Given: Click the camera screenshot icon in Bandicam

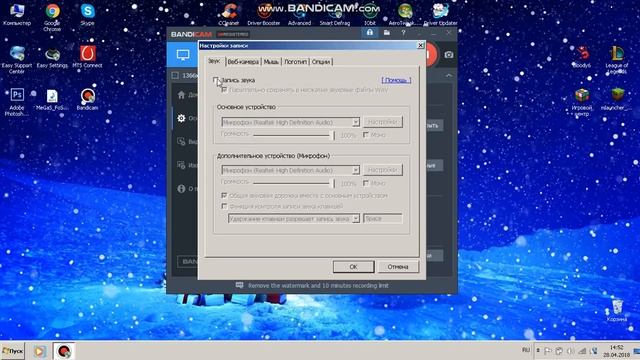Looking at the screenshot, I should pyautogui.click(x=448, y=55).
